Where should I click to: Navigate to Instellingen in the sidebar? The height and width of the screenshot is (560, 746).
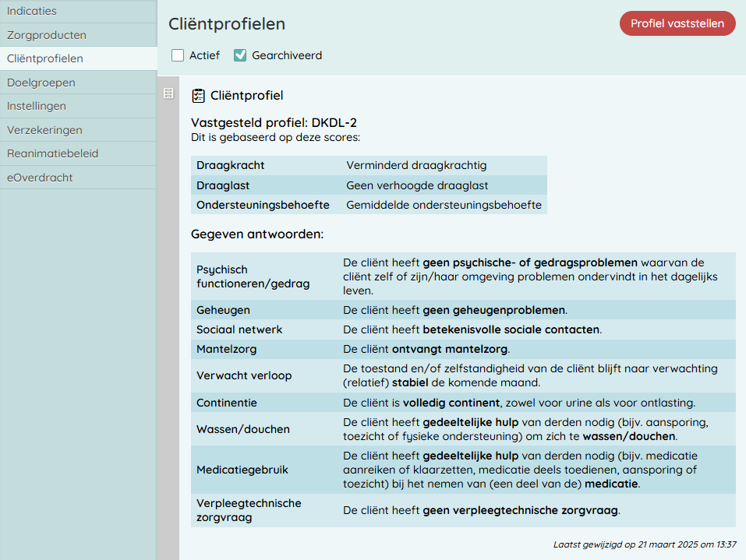(37, 106)
